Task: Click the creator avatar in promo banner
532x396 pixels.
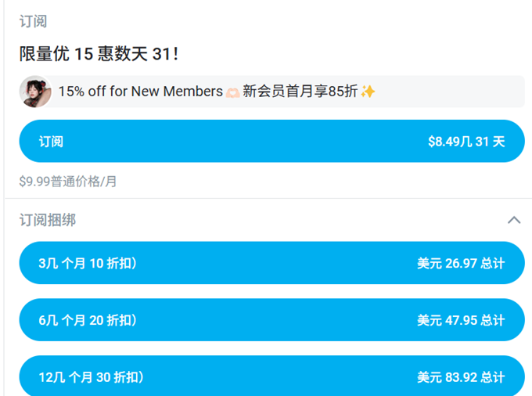Action: pos(35,92)
